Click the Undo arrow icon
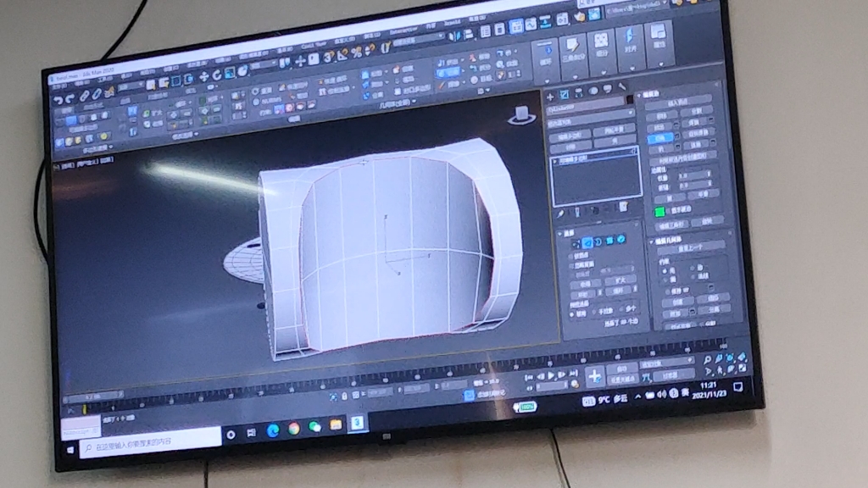868x488 pixels. [x=58, y=98]
